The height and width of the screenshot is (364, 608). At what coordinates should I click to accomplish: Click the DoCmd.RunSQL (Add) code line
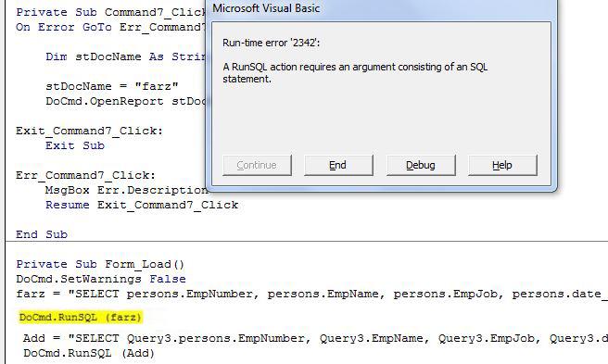pos(89,353)
